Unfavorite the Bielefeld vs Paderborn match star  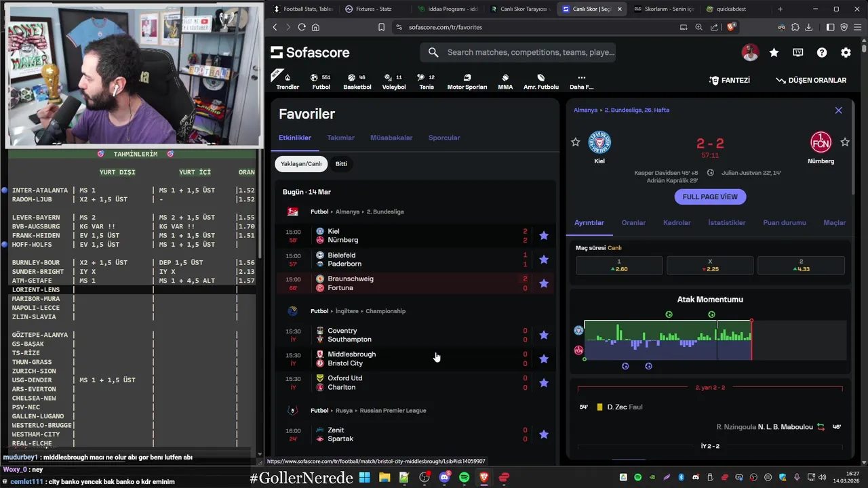pos(544,259)
